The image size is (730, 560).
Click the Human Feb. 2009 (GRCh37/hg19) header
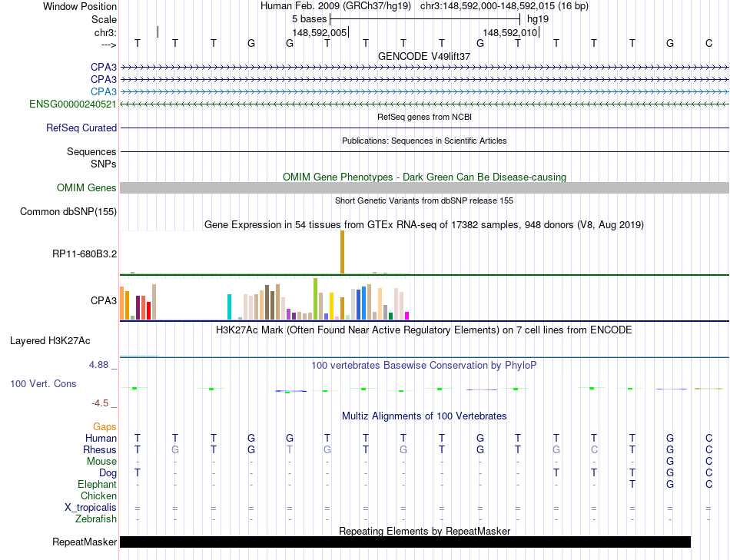[x=336, y=6]
